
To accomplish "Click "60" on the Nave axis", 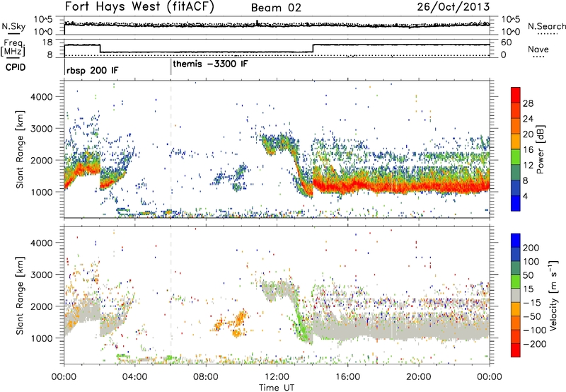I will click(x=506, y=42).
